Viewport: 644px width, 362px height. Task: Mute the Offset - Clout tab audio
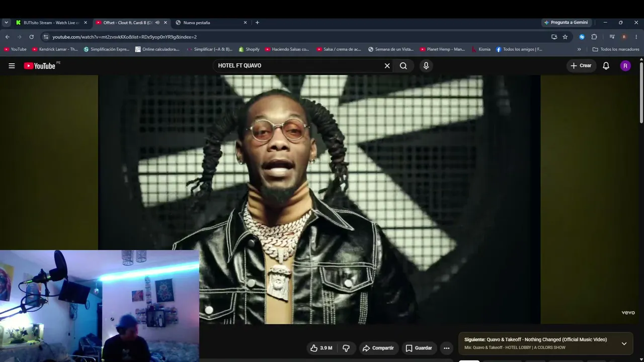click(x=157, y=23)
